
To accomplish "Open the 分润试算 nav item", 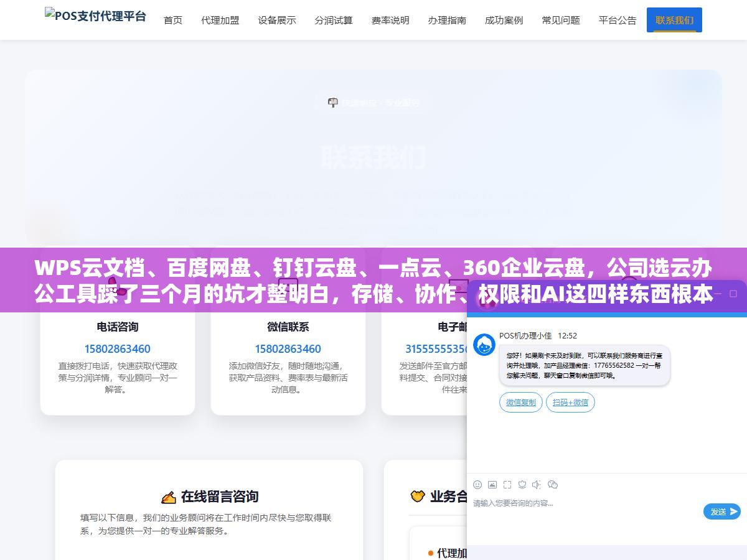I will pos(334,20).
